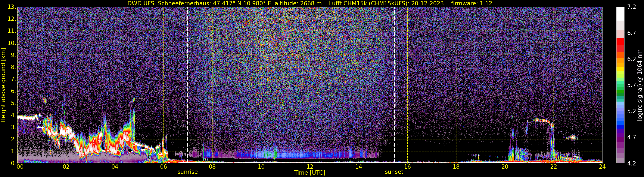Click height-axis tick label 3.
This screenshot has width=644, height=177.
point(13,127)
